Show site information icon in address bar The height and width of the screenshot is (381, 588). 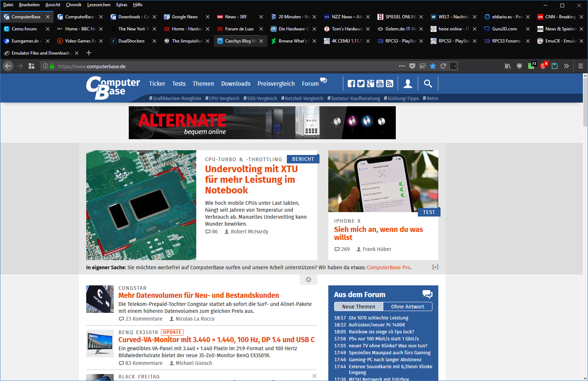point(45,66)
